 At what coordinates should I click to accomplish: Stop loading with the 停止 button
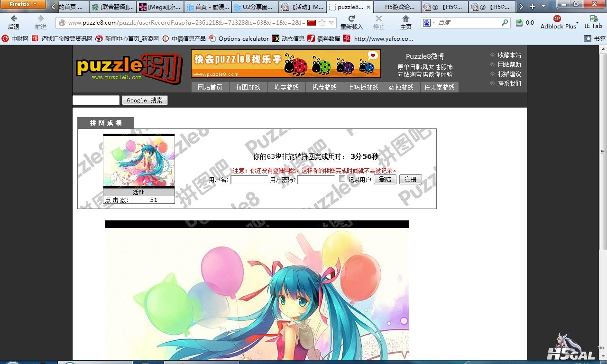[x=378, y=22]
